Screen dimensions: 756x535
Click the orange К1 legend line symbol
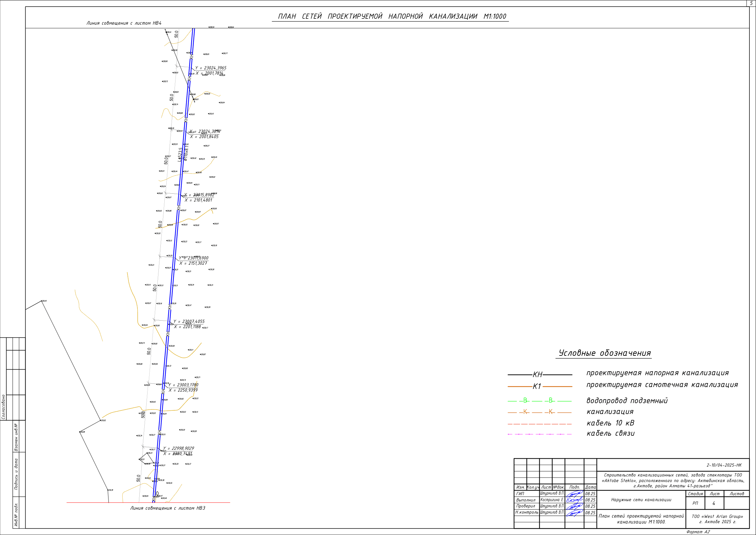point(540,386)
